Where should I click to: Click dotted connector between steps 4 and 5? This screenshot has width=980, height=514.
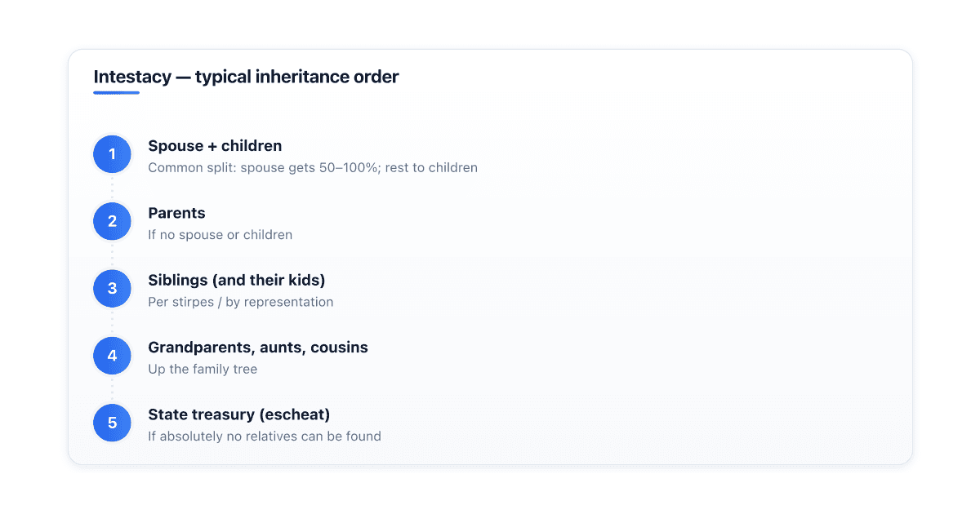coord(112,389)
